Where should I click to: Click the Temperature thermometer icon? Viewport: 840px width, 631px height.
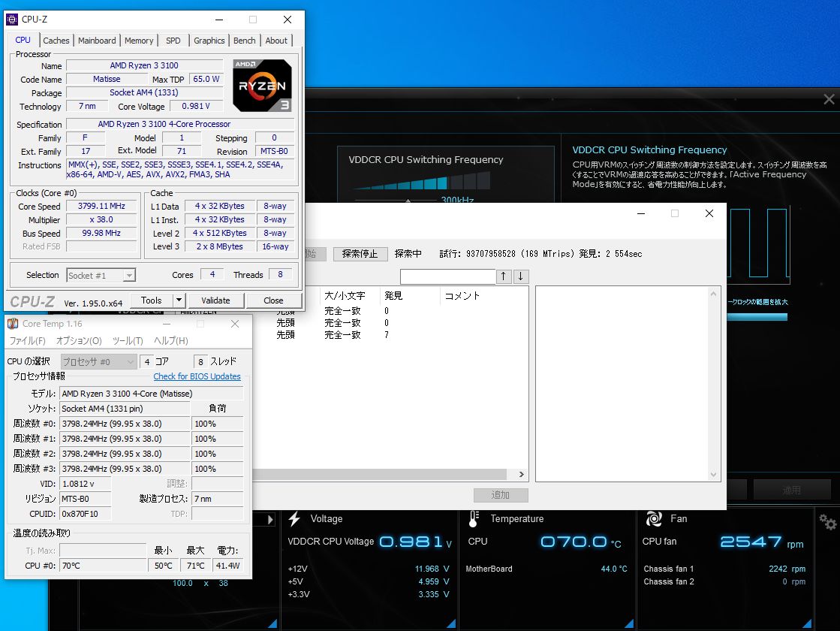click(x=474, y=518)
